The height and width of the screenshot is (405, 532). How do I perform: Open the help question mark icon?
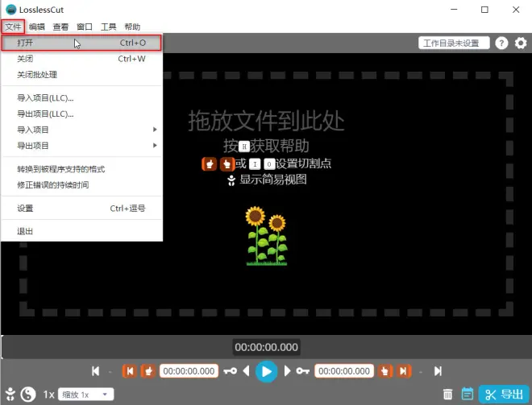coord(501,43)
